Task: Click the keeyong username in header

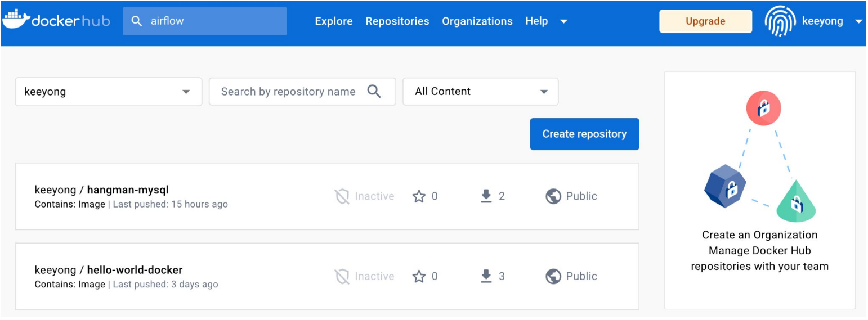Action: pos(823,21)
